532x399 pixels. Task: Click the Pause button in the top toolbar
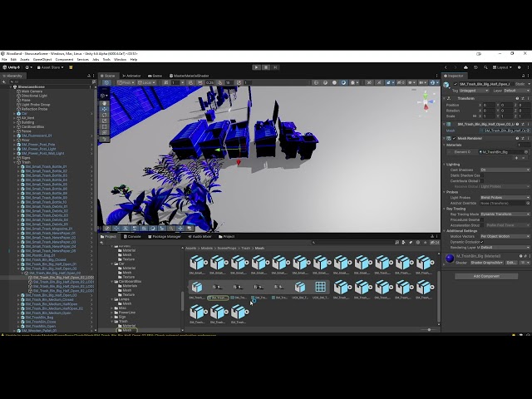pos(266,67)
